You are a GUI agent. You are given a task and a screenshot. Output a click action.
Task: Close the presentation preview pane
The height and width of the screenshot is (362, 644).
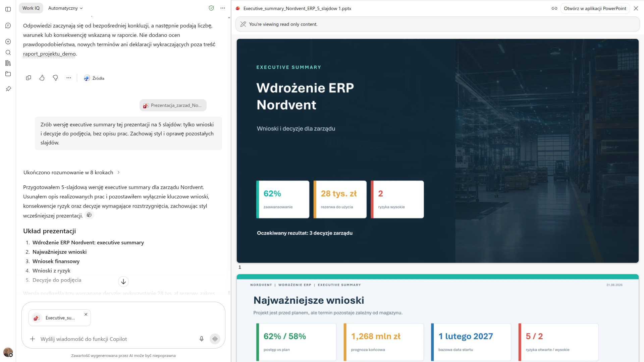tap(636, 8)
